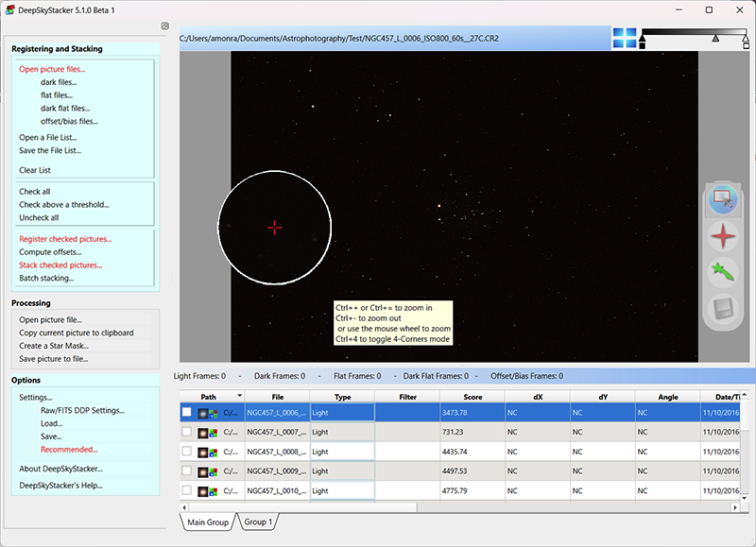Screen dimensions: 756x547
Task: Click the midtone gradient slider marker
Action: point(715,39)
